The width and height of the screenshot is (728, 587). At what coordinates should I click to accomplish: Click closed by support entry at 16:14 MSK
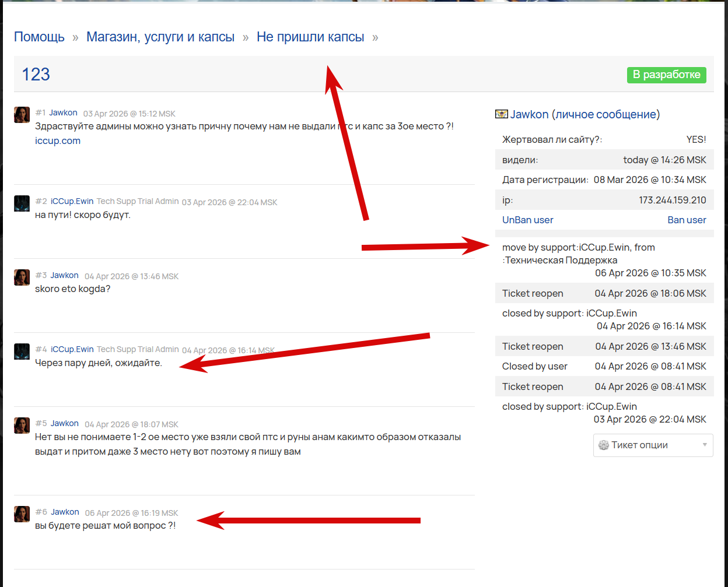coord(604,319)
